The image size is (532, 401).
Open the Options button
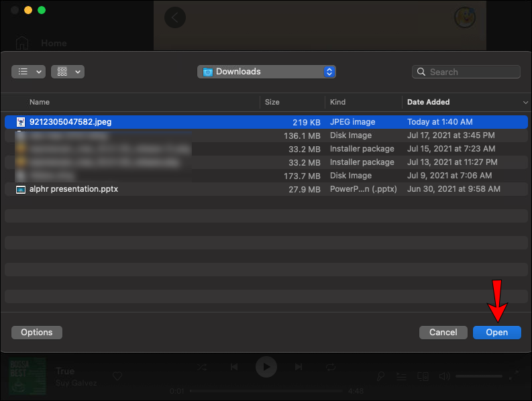point(37,333)
